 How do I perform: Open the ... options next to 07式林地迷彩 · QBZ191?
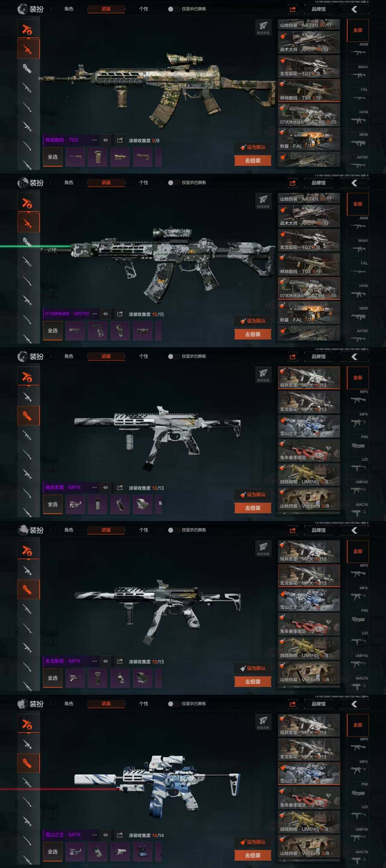pos(94,314)
